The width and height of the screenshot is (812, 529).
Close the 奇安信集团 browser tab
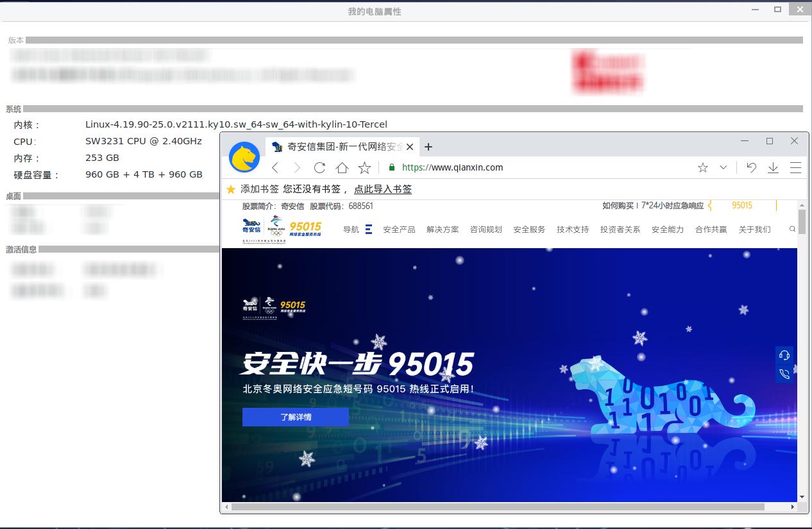tap(410, 147)
